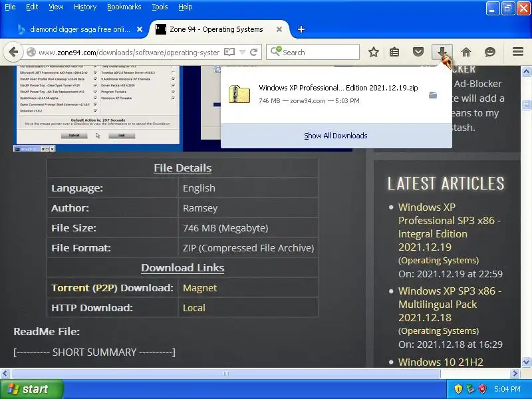Click the ZIP (Compressed File Archive) cell
The width and height of the screenshot is (532, 399).
[x=248, y=248]
